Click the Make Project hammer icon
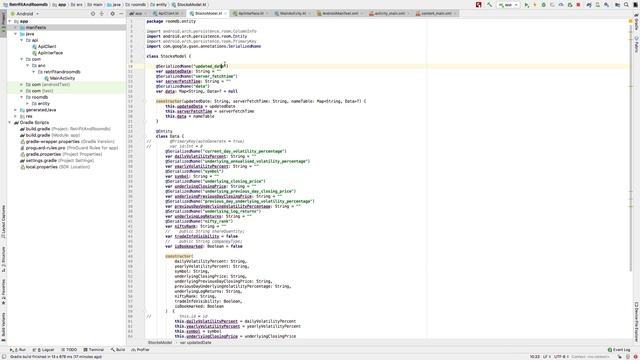This screenshot has width=640, height=360. click(x=489, y=5)
